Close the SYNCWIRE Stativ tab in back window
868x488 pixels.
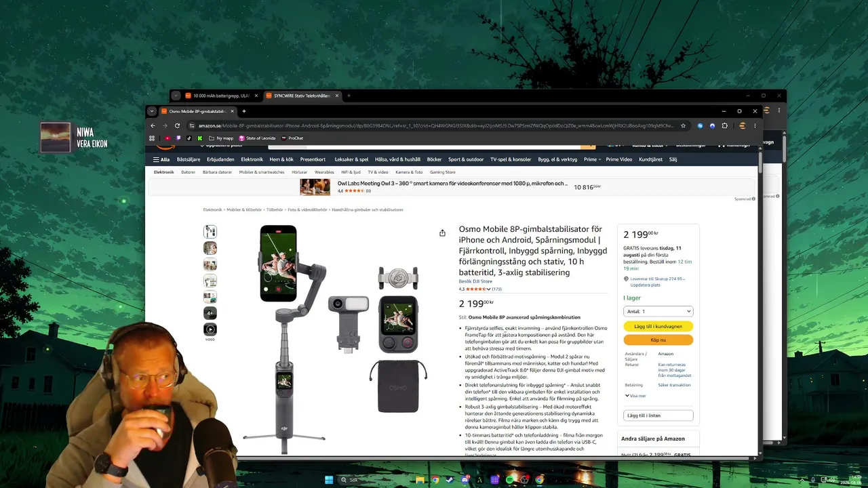coord(337,96)
